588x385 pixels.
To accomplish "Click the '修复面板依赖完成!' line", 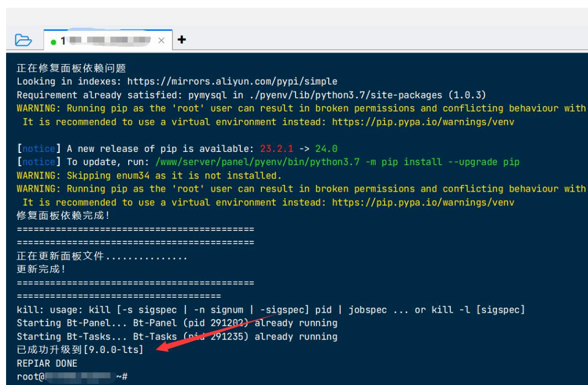I will (63, 215).
